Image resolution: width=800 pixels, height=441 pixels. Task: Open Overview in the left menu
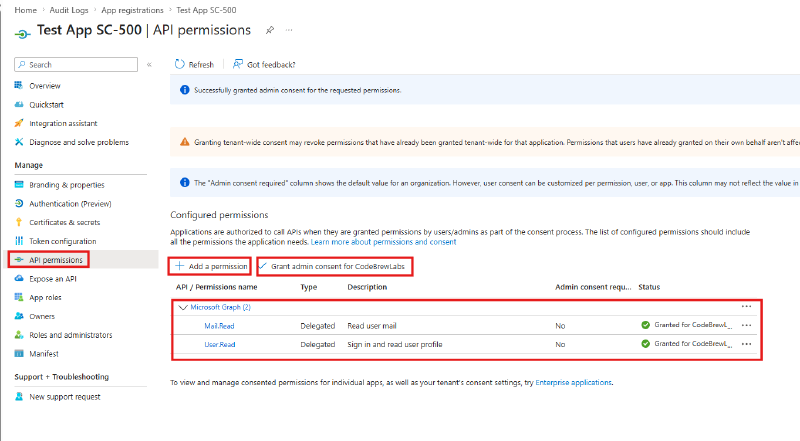coord(45,86)
